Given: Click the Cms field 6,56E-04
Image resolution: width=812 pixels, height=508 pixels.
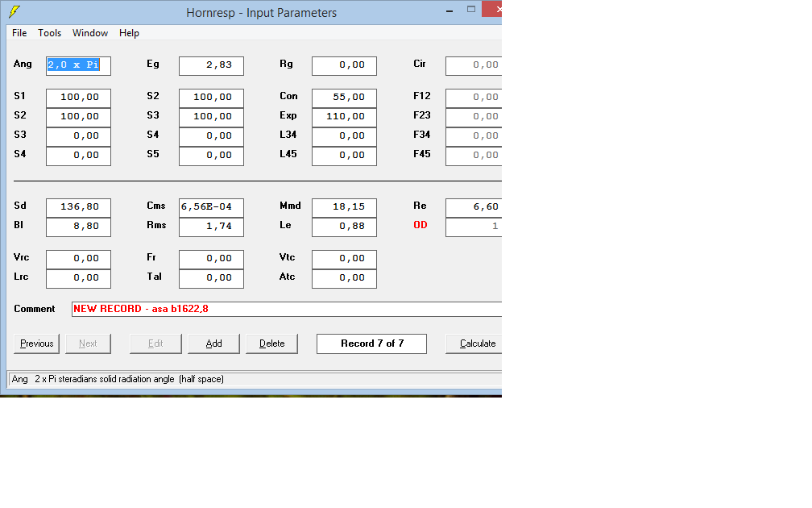Looking at the screenshot, I should [x=211, y=208].
